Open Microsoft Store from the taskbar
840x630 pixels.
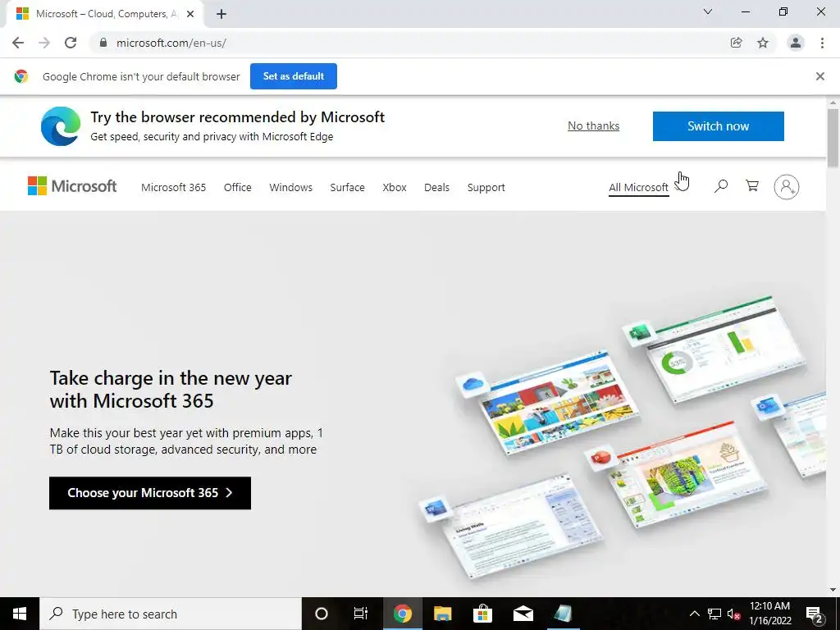[482, 614]
